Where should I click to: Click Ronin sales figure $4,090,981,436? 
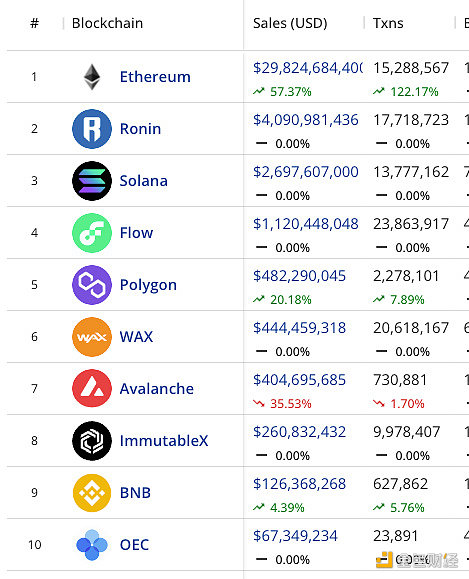pyautogui.click(x=306, y=120)
